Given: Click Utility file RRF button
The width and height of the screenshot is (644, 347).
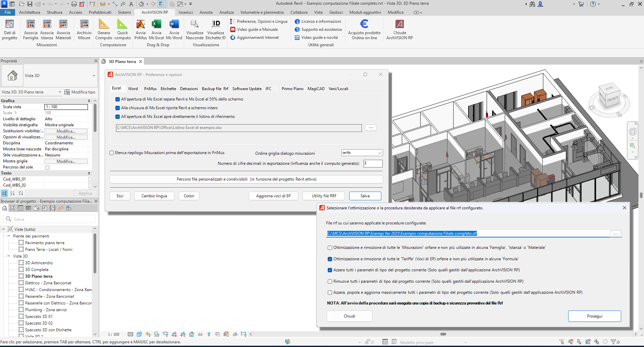Looking at the screenshot, I should [324, 196].
